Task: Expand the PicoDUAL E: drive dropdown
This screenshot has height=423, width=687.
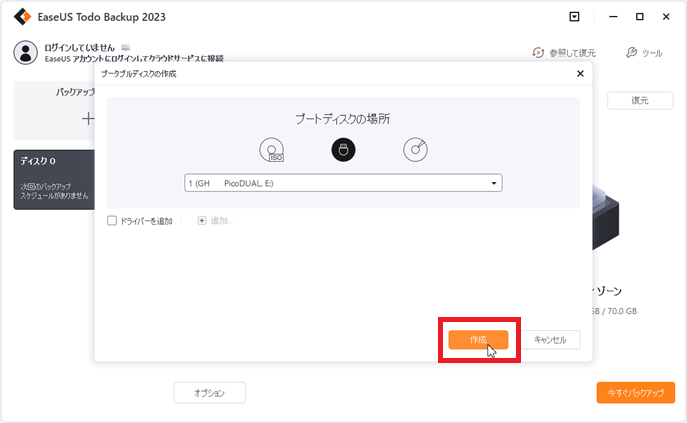Action: (x=494, y=183)
